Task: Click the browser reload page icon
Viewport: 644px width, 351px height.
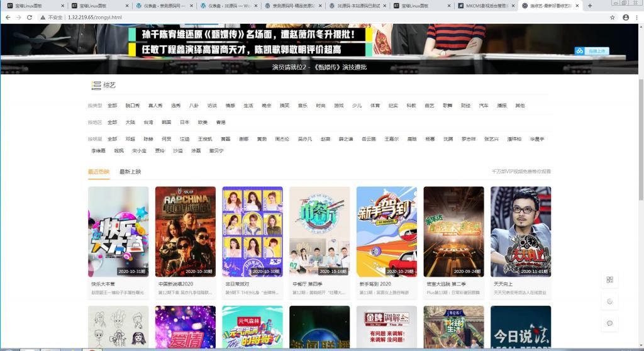Action: [30, 17]
